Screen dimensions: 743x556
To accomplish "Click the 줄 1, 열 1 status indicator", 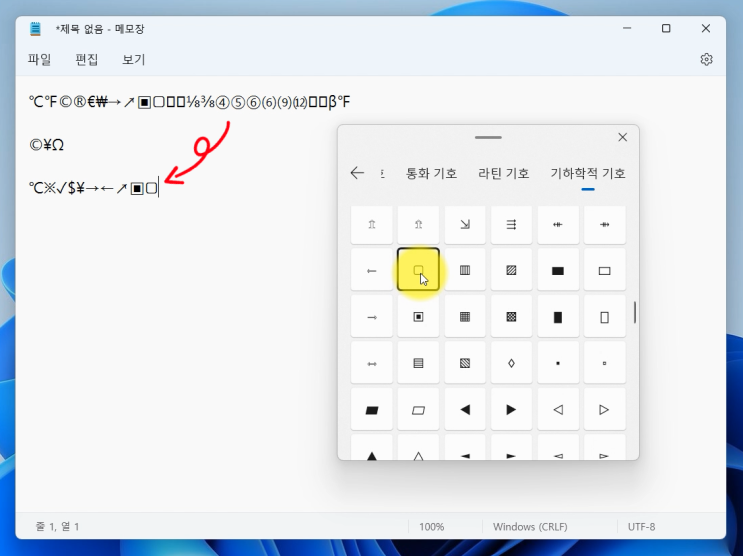I will 57,527.
